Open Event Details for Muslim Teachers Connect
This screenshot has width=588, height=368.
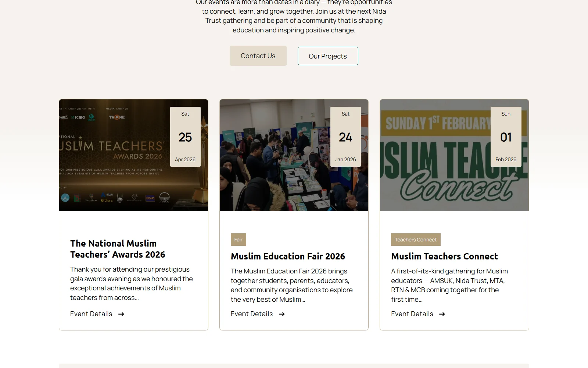418,314
